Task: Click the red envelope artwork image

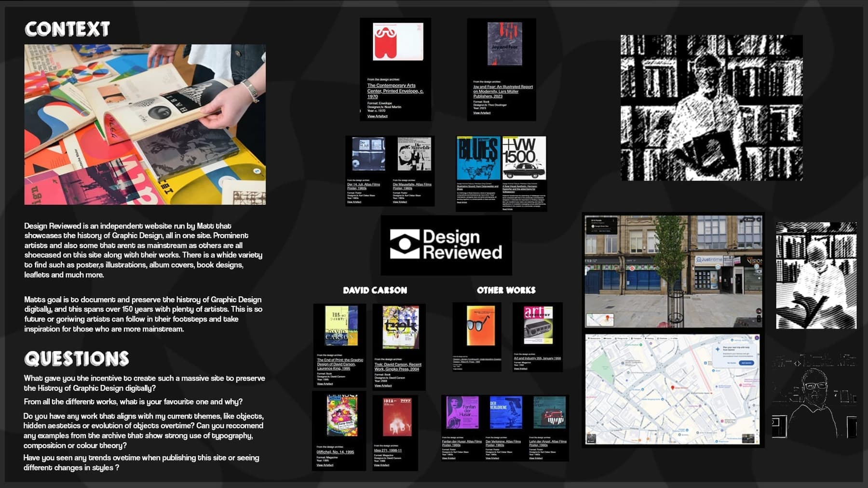Action: (x=398, y=41)
